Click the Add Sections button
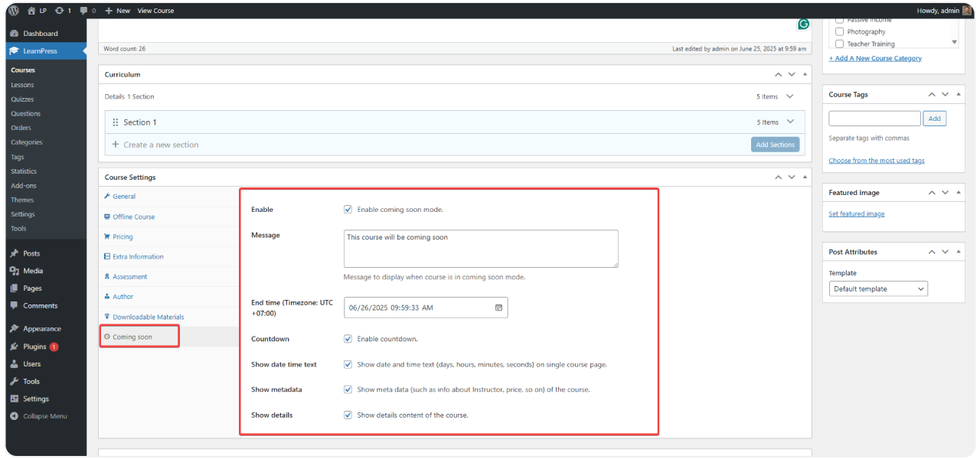The height and width of the screenshot is (459, 980). point(775,145)
